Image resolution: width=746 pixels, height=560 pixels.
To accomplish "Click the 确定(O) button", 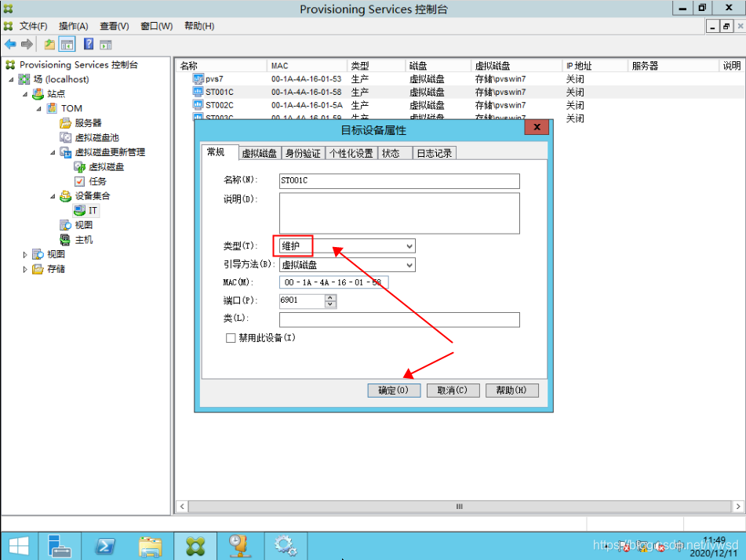I will coord(394,390).
